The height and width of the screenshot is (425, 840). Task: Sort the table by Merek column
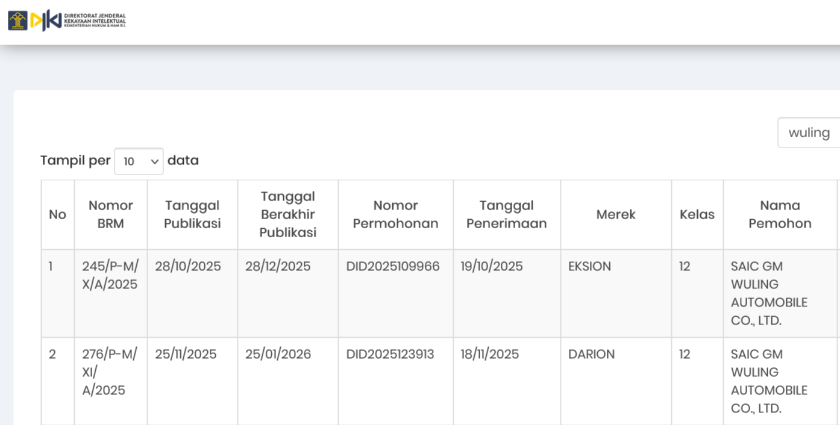click(x=615, y=214)
